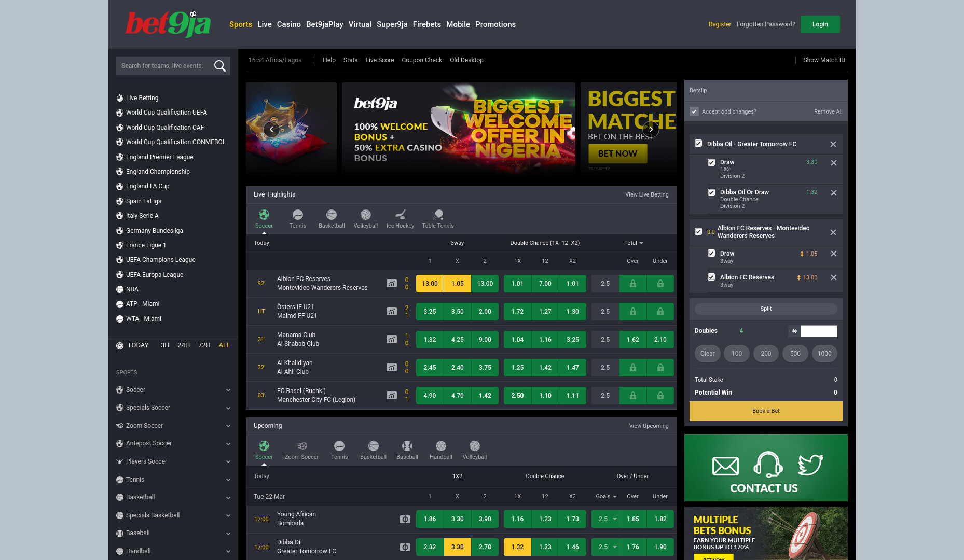Uncheck Draw 1.05 selection checkbox

[x=711, y=253]
